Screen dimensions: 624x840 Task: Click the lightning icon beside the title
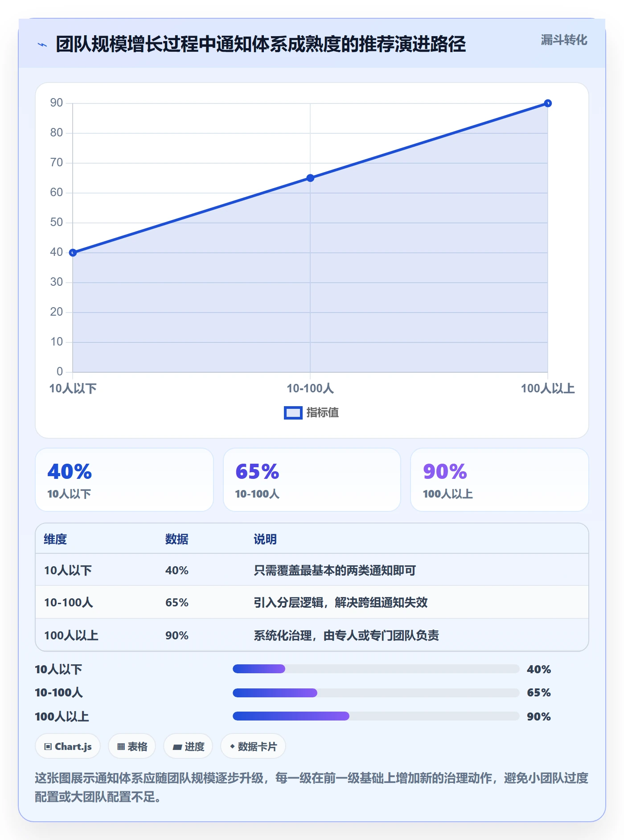click(x=42, y=45)
